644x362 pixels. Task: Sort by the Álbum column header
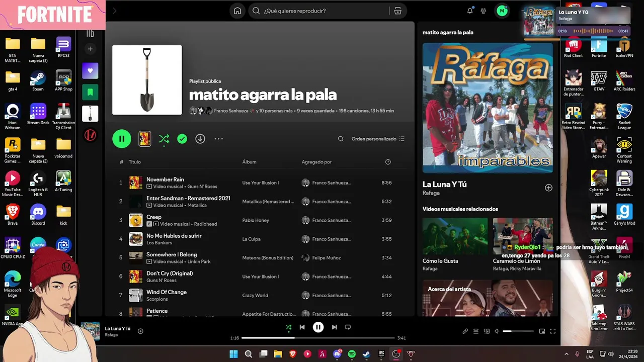pyautogui.click(x=249, y=162)
